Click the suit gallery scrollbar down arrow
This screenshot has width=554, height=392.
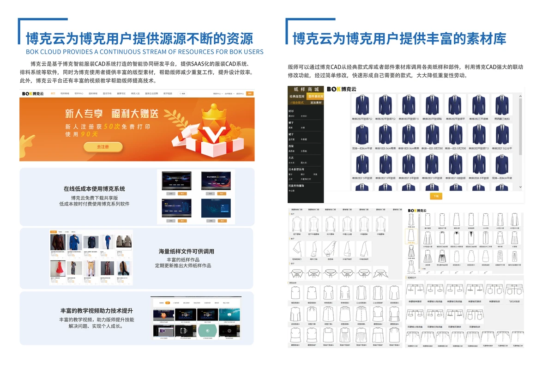pyautogui.click(x=521, y=187)
